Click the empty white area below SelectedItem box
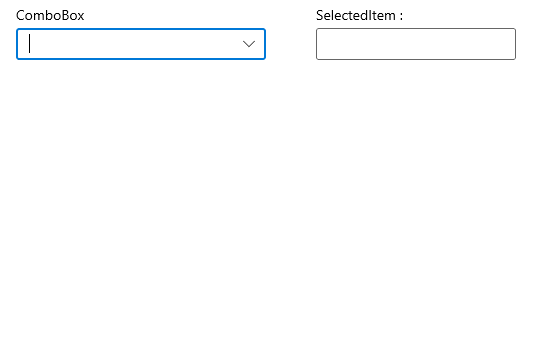Screen dimensions: 547x362 (x=416, y=209)
